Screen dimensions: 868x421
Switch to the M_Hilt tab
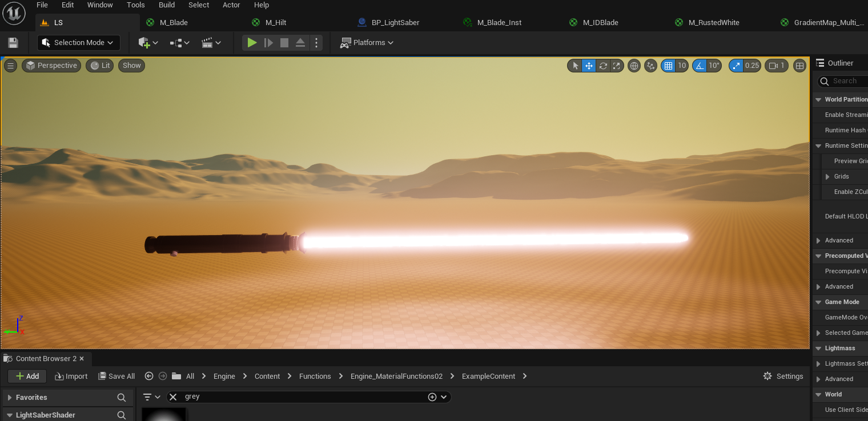tap(276, 23)
